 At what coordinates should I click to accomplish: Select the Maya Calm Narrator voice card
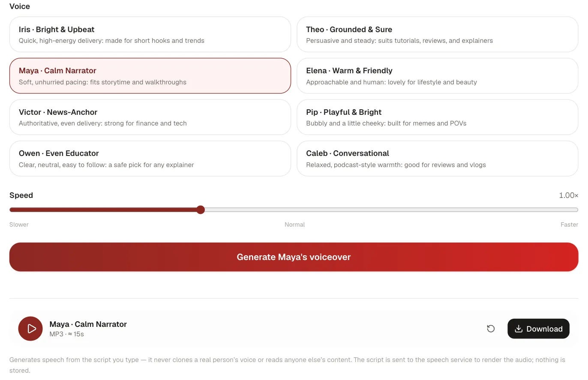tap(150, 76)
